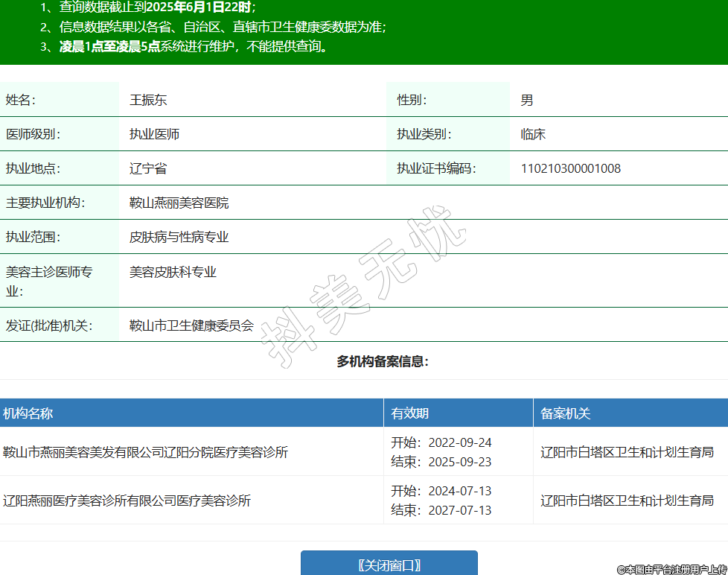The width and height of the screenshot is (728, 575).
Task: Click the start date 2022-09-24
Action: coord(459,442)
